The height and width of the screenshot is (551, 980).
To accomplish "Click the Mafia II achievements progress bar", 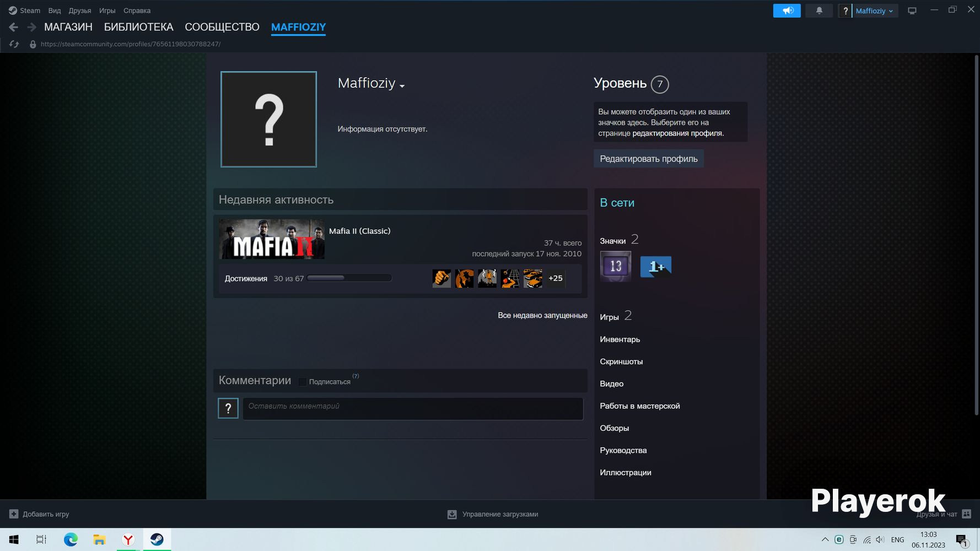I will coord(349,278).
